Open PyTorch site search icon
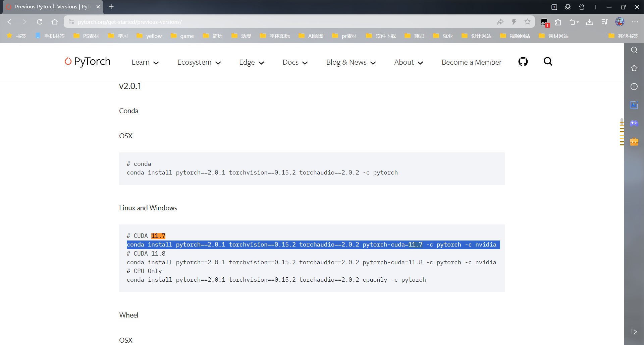This screenshot has height=345, width=644. pyautogui.click(x=548, y=61)
